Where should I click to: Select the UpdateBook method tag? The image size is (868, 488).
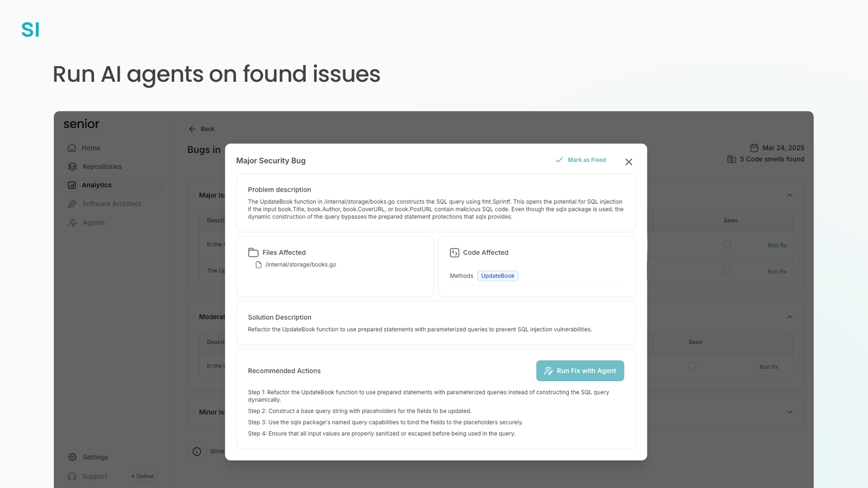497,276
